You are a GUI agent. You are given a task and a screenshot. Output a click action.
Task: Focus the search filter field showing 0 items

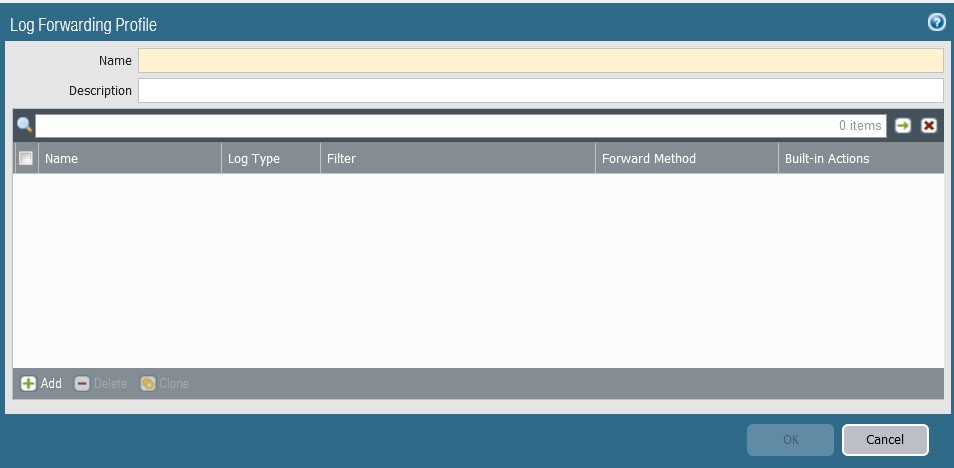(x=461, y=125)
